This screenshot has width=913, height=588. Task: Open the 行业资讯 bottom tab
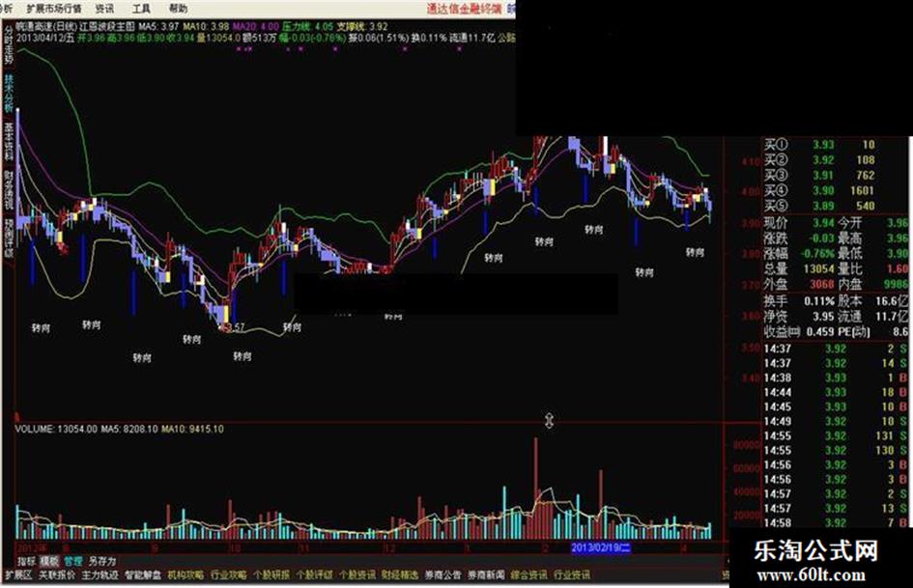click(572, 575)
